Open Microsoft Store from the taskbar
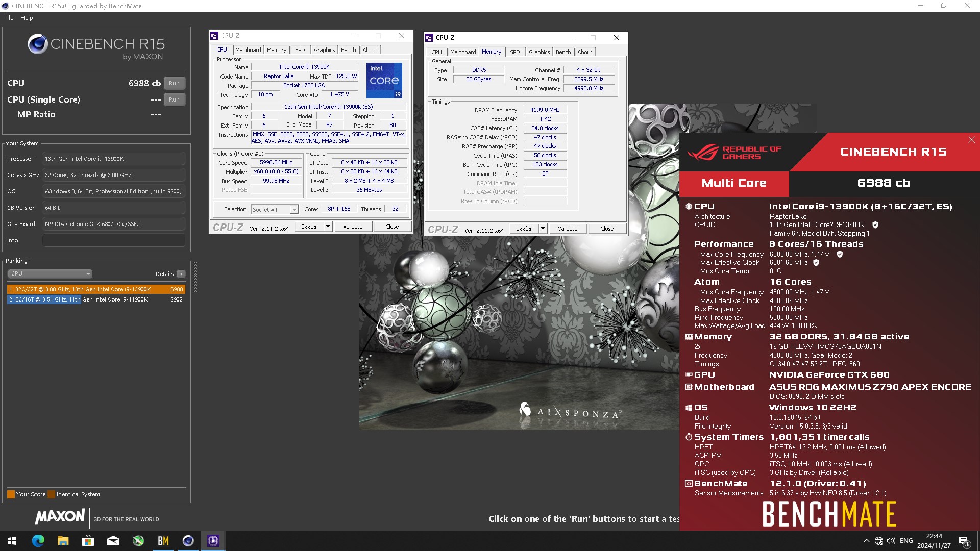 (x=88, y=541)
